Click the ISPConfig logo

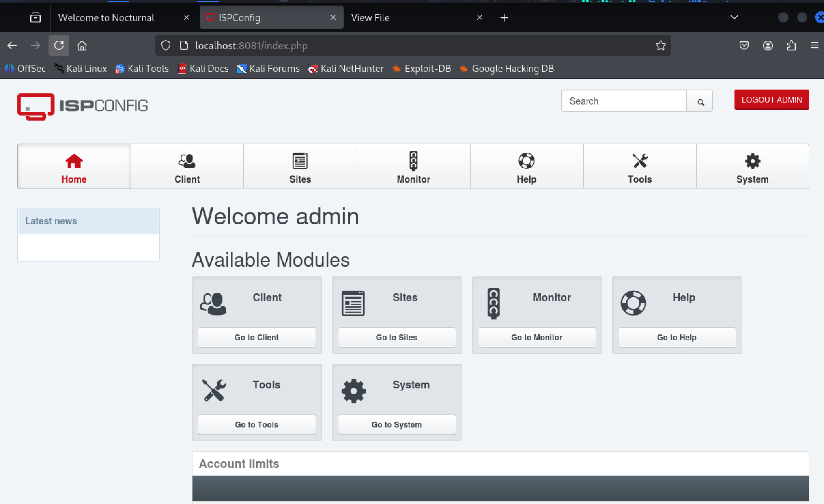[x=83, y=106]
